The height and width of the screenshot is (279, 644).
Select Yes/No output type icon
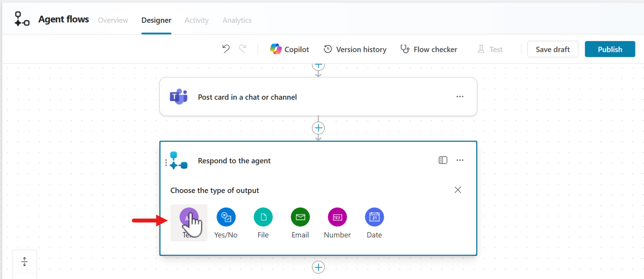[226, 217]
